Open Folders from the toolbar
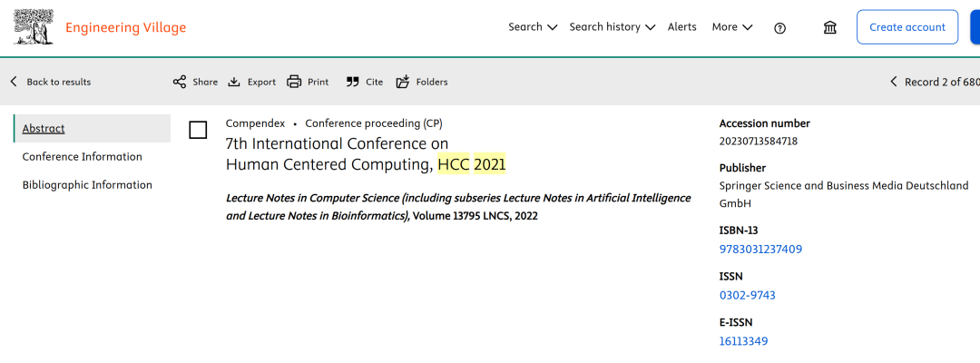Viewport: 980px width, 363px height. [432, 82]
